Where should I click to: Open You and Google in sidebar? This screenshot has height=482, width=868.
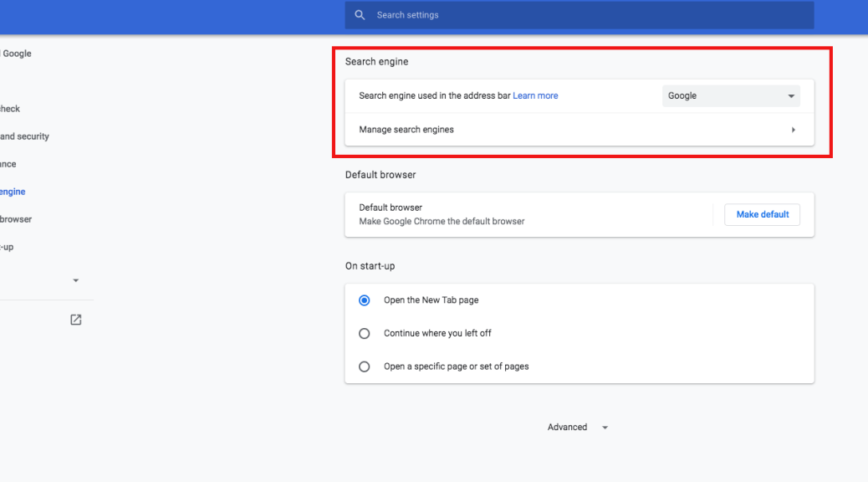16,54
